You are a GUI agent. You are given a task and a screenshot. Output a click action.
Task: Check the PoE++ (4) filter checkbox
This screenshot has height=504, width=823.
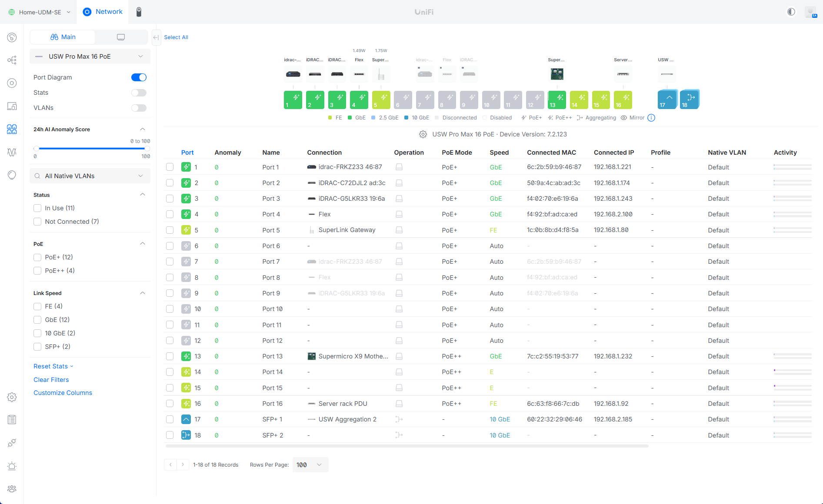[37, 271]
